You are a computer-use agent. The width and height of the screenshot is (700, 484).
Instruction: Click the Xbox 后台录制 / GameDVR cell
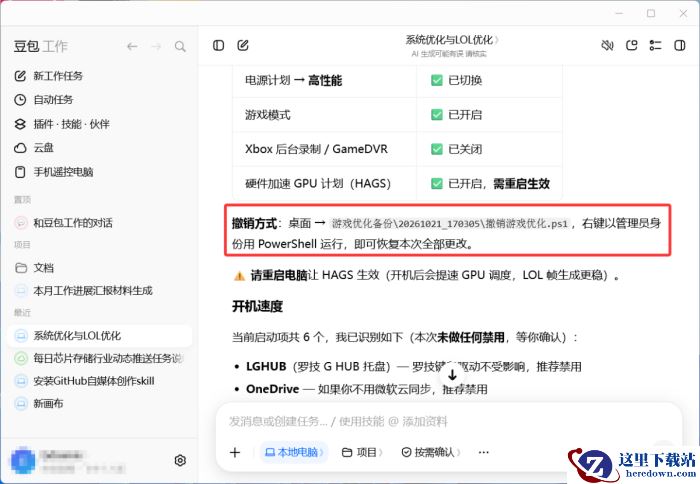[325, 149]
